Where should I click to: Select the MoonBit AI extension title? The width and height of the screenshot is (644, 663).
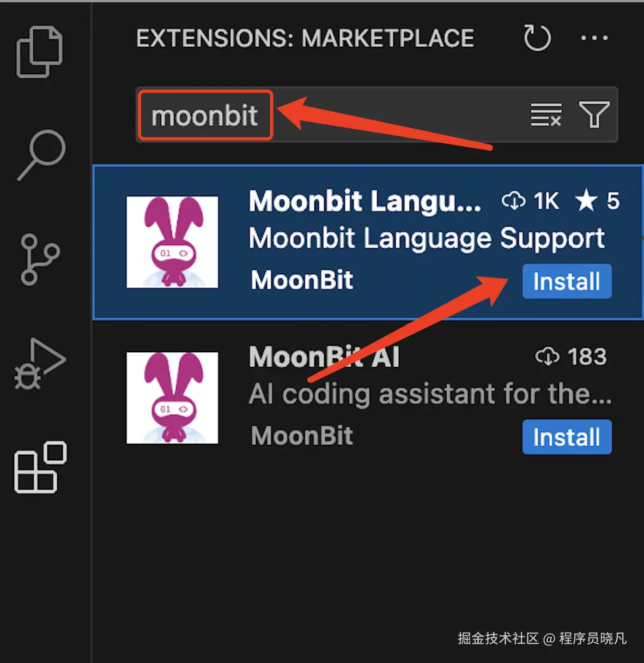pyautogui.click(x=324, y=357)
